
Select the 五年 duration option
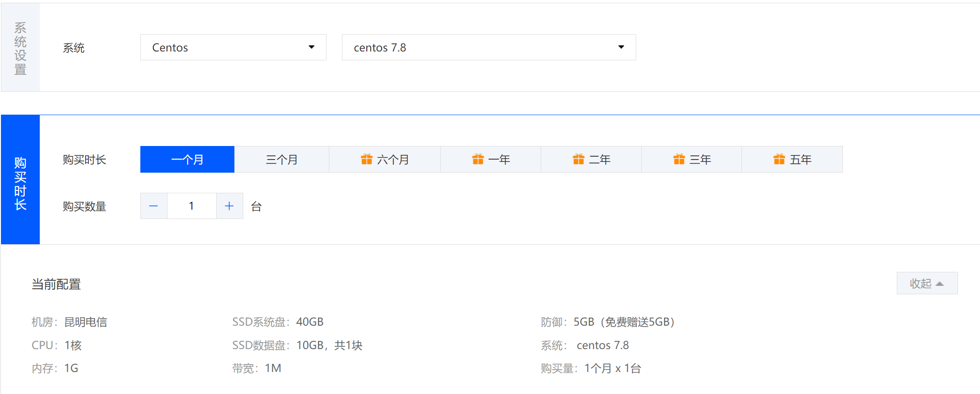[792, 160]
